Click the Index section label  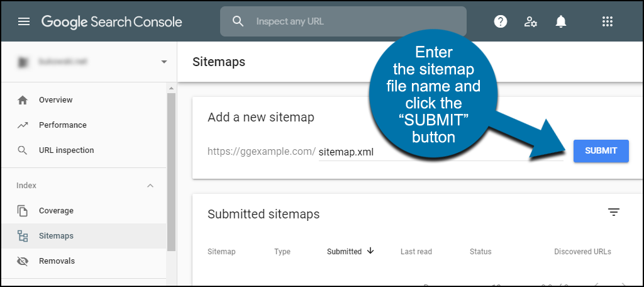(26, 186)
